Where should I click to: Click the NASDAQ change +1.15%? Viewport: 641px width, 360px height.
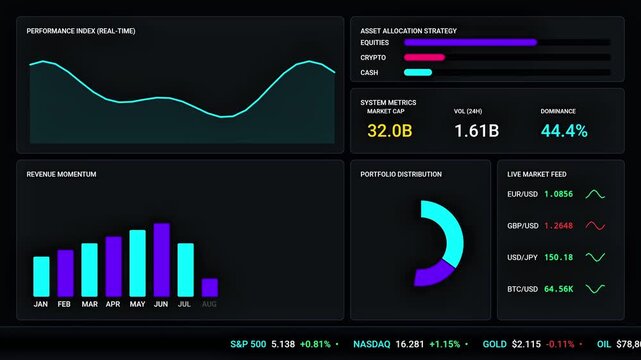[x=445, y=344]
